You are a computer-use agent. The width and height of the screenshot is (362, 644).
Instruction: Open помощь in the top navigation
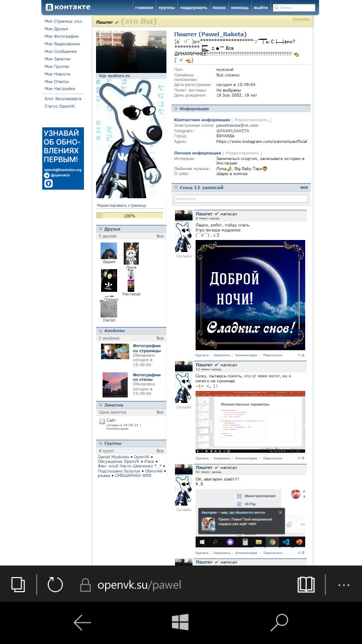point(240,8)
